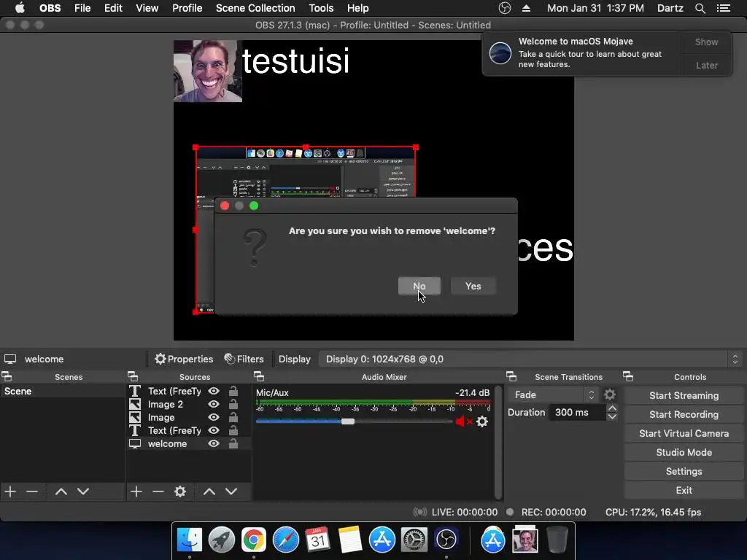This screenshot has width=747, height=560.
Task: Select the Image 2 source row
Action: 189,404
